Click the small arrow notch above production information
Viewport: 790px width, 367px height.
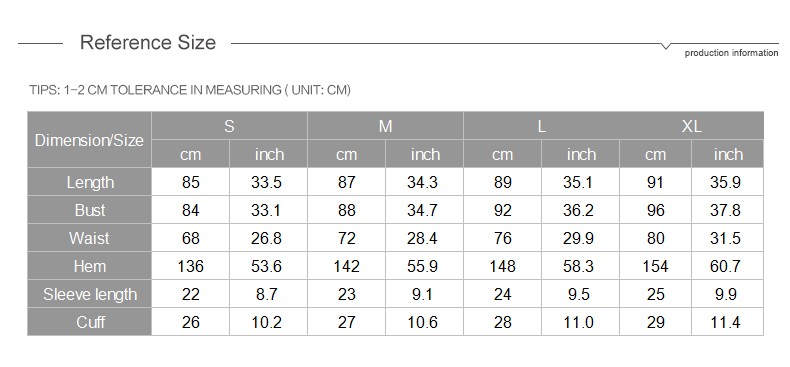tap(666, 46)
